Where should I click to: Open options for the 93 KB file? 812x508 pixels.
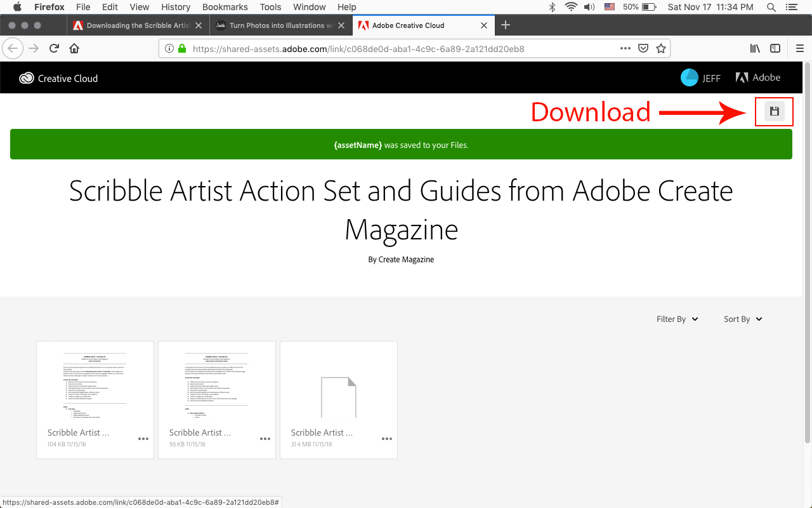(265, 439)
